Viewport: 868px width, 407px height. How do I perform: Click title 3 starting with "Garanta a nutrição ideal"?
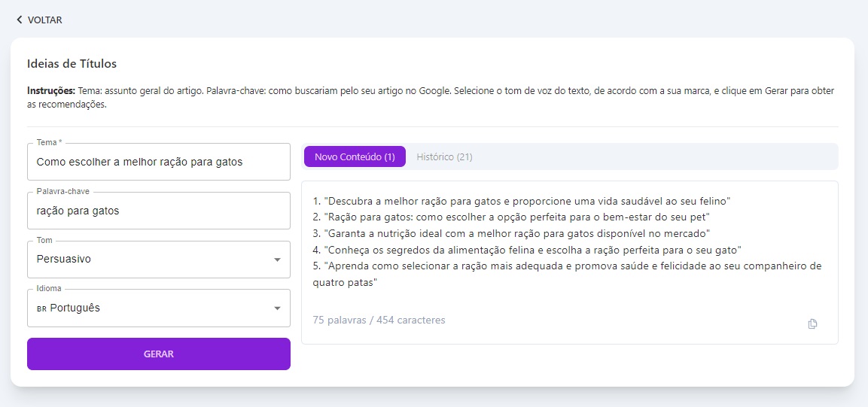[511, 233]
